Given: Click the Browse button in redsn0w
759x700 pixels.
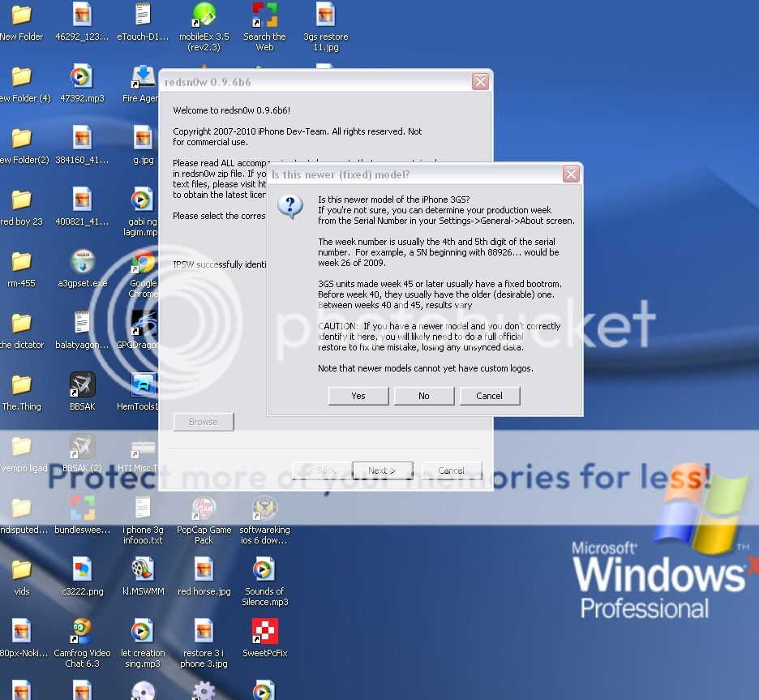Looking at the screenshot, I should click(x=204, y=422).
